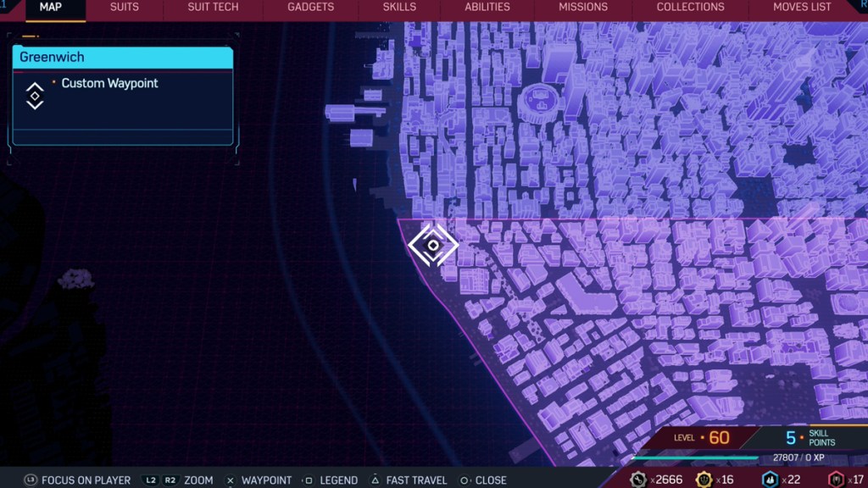Click the gold token icon showing 16
This screenshot has width=868, height=488.
pyautogui.click(x=705, y=480)
